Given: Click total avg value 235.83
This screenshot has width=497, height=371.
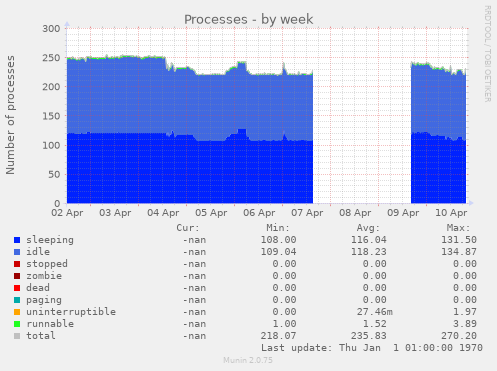Looking at the screenshot, I should pos(369,336).
